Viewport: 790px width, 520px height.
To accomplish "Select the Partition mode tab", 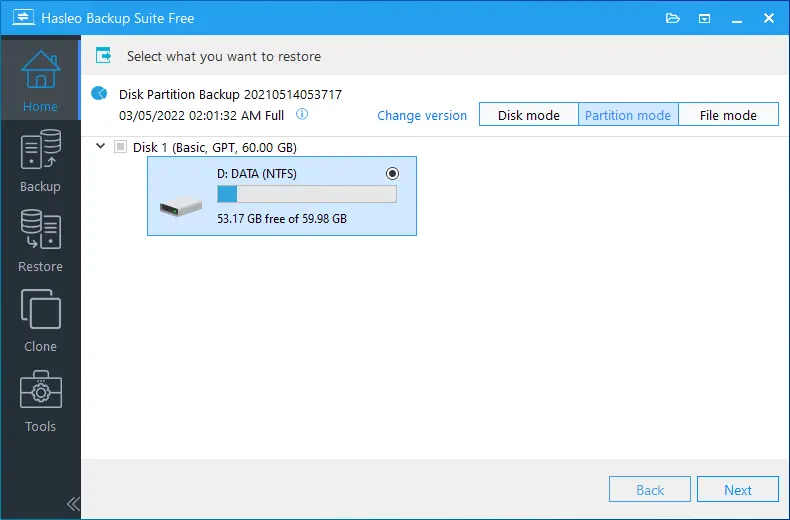I will pyautogui.click(x=628, y=115).
